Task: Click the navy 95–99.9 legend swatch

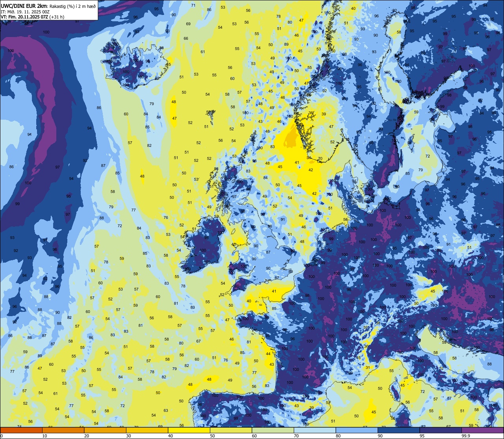Action: tap(440, 430)
